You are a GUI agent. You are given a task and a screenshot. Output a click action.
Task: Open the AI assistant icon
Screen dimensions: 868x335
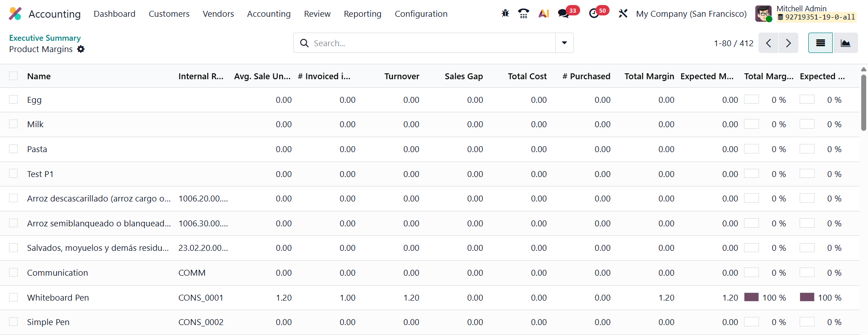544,14
